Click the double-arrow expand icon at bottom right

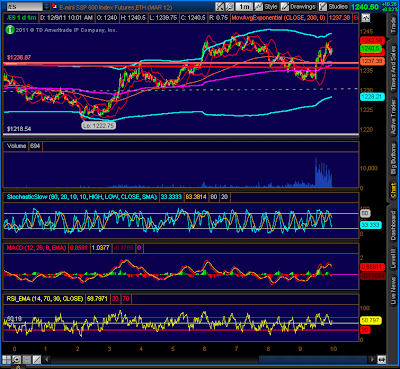(x=381, y=360)
